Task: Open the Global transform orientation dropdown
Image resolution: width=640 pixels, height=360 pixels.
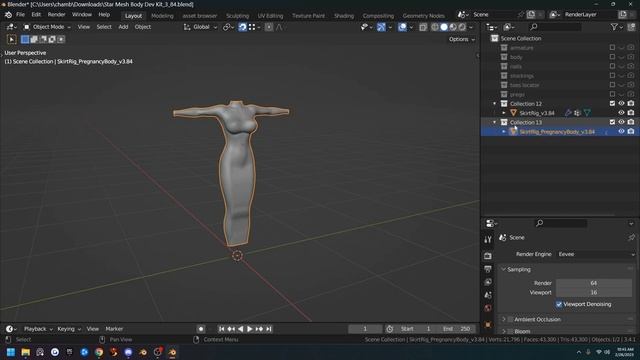Action: pos(200,27)
